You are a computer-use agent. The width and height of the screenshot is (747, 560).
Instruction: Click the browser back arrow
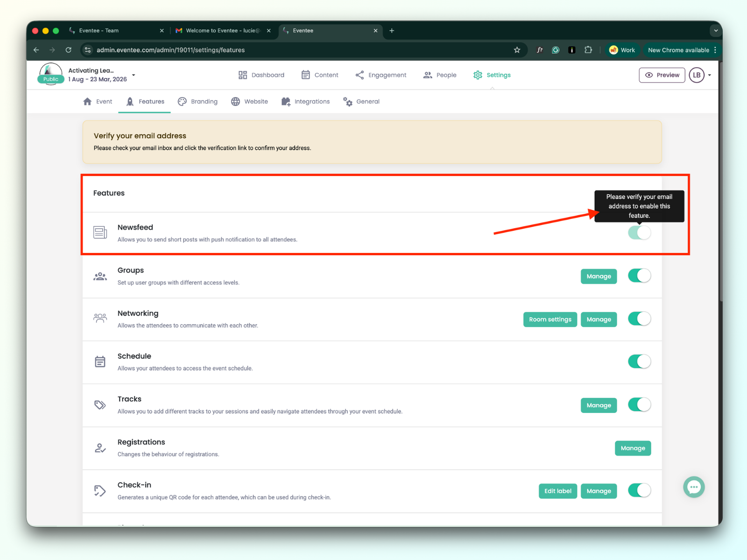36,50
